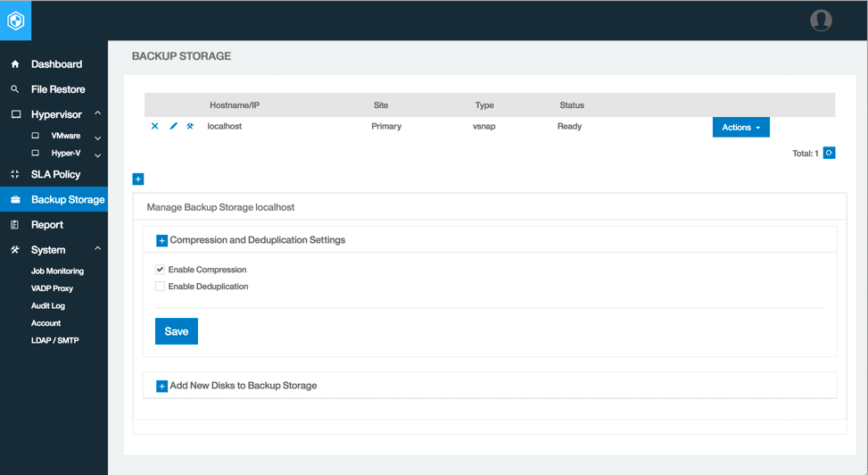Toggle the Enable Compression checkbox

click(x=160, y=270)
